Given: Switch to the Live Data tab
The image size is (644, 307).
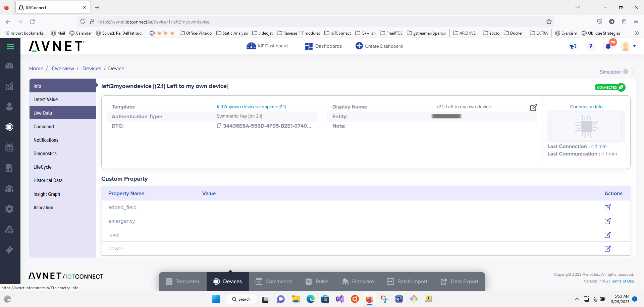Looking at the screenshot, I should coord(63,113).
